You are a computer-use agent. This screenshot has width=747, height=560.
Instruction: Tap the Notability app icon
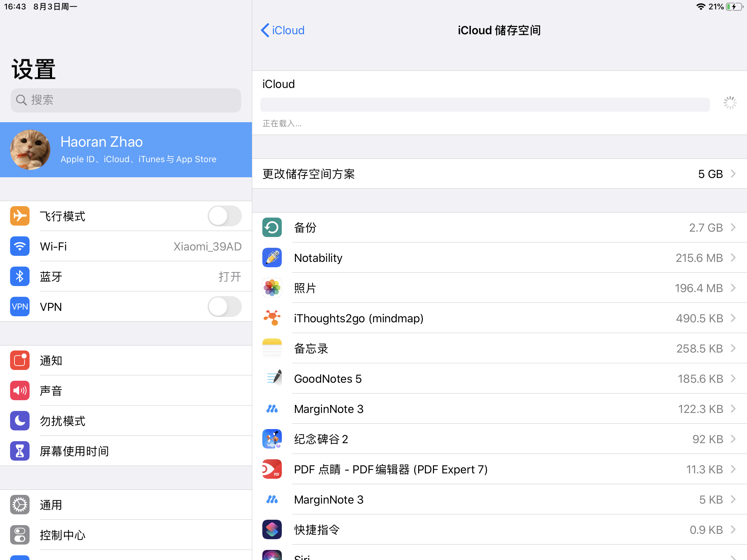click(x=272, y=258)
